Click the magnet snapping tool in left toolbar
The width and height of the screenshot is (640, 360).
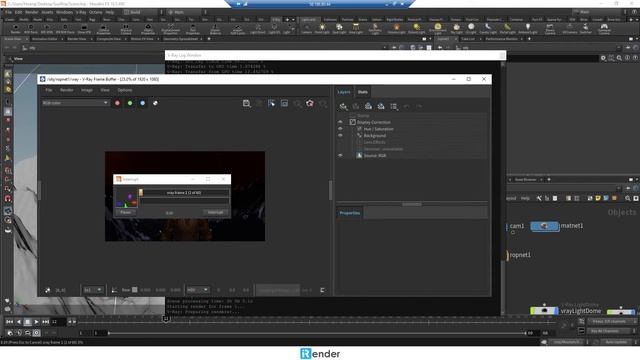coord(8,199)
